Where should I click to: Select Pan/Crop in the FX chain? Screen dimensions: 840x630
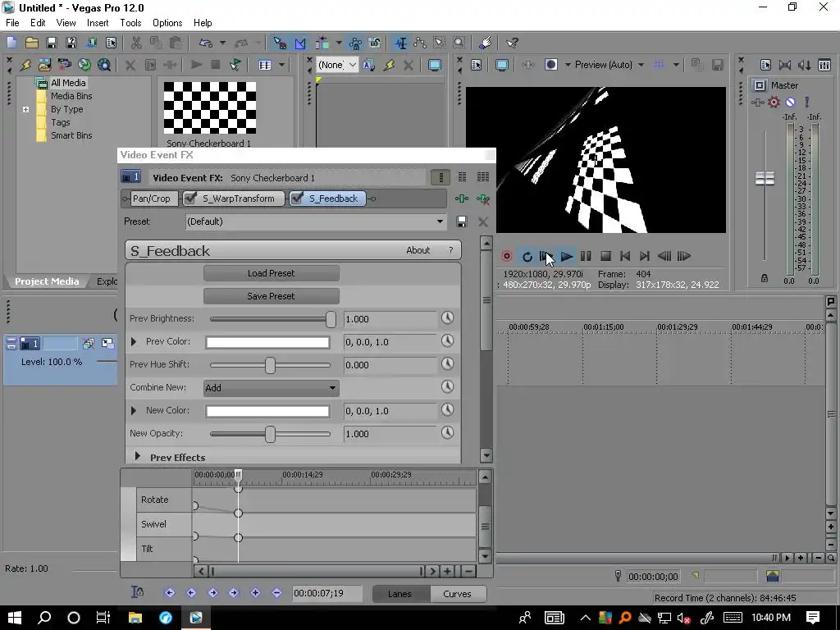pos(151,199)
